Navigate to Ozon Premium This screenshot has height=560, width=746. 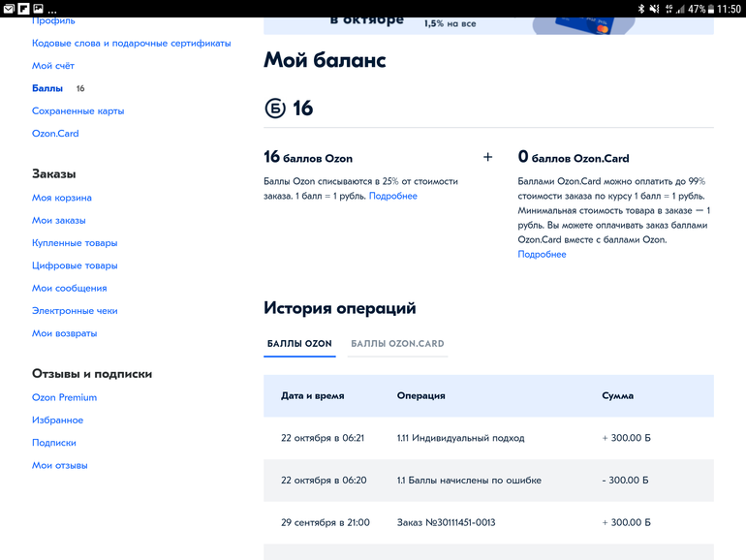[x=64, y=397]
